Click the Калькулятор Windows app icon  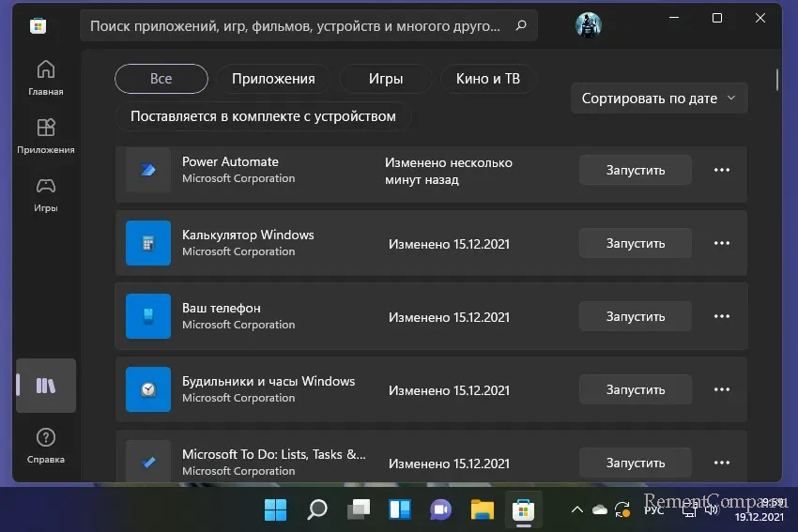tap(148, 243)
